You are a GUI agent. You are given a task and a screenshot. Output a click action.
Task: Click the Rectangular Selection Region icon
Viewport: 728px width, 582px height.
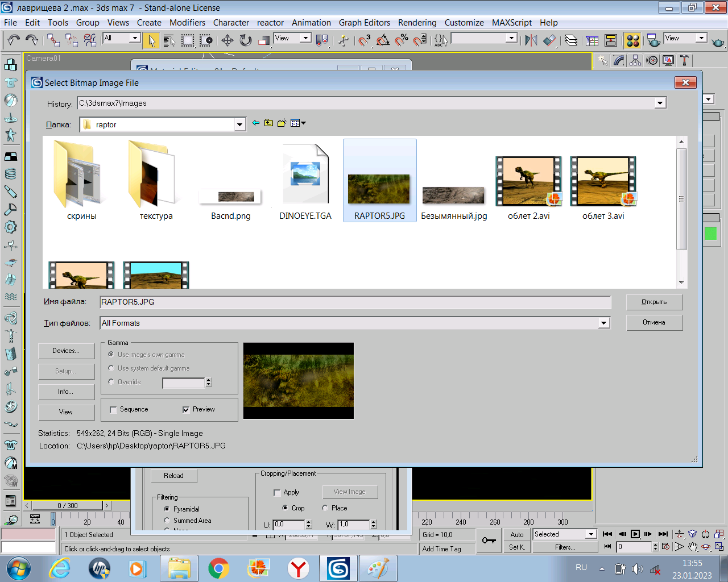(x=188, y=40)
